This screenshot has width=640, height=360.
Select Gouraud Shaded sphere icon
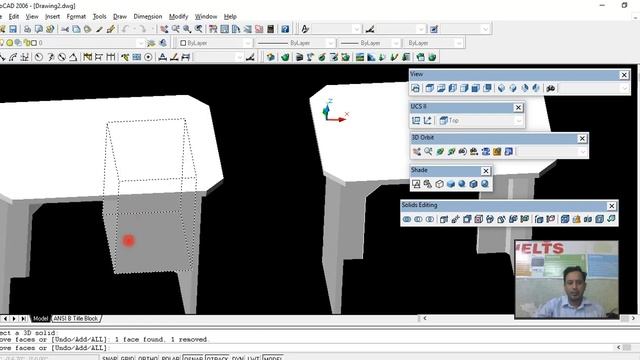coord(462,184)
